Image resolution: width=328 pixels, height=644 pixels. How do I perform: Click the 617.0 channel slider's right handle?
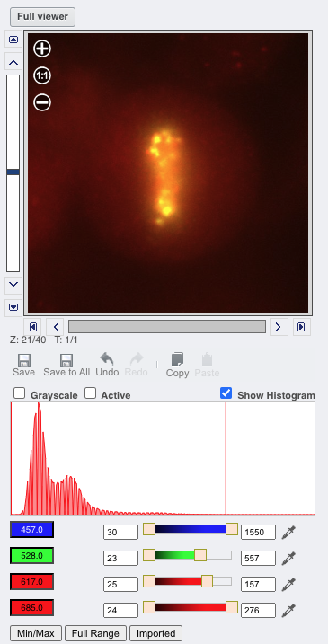point(208,581)
